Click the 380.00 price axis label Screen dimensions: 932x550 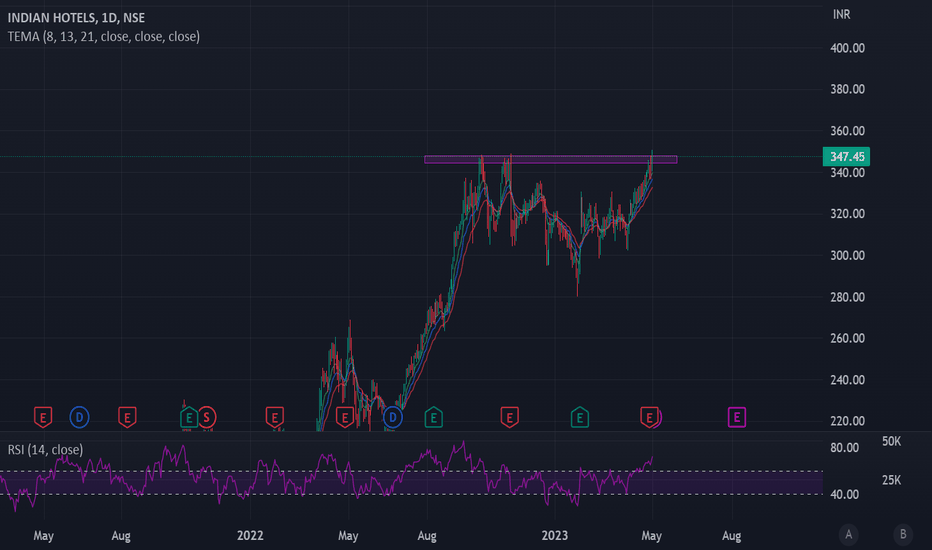[x=848, y=89]
